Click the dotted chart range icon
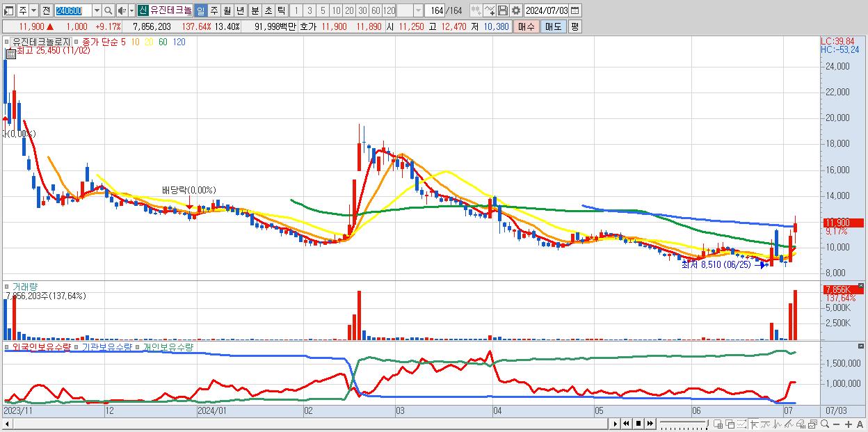 pyautogui.click(x=741, y=424)
